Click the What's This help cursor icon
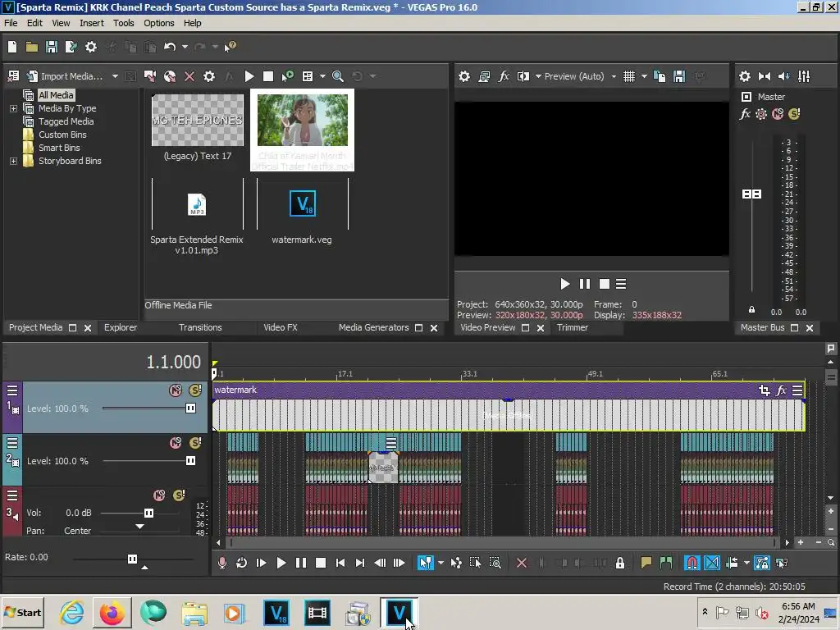 231,47
